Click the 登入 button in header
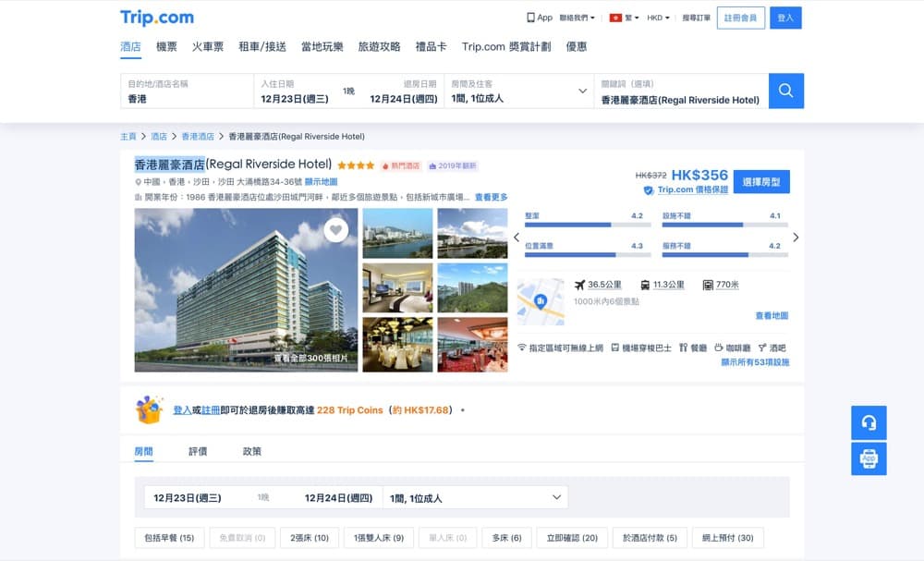 785,18
